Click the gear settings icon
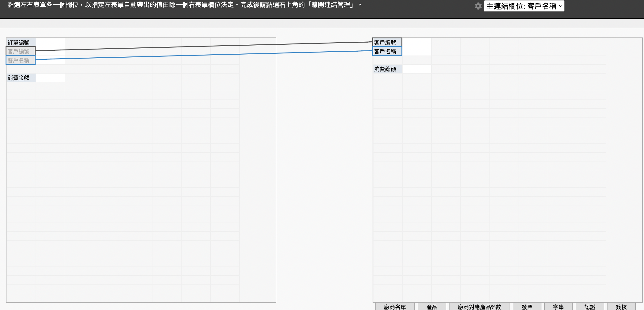The width and height of the screenshot is (644, 310). coord(478,6)
